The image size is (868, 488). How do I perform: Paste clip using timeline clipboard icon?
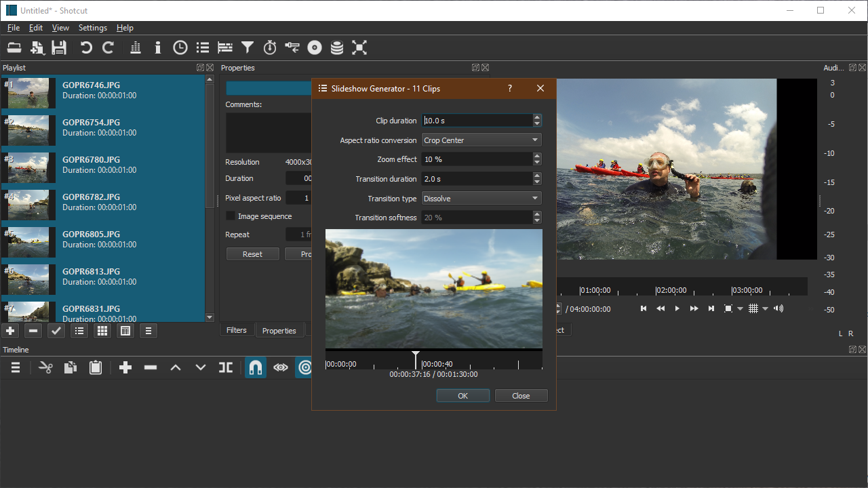coord(96,367)
